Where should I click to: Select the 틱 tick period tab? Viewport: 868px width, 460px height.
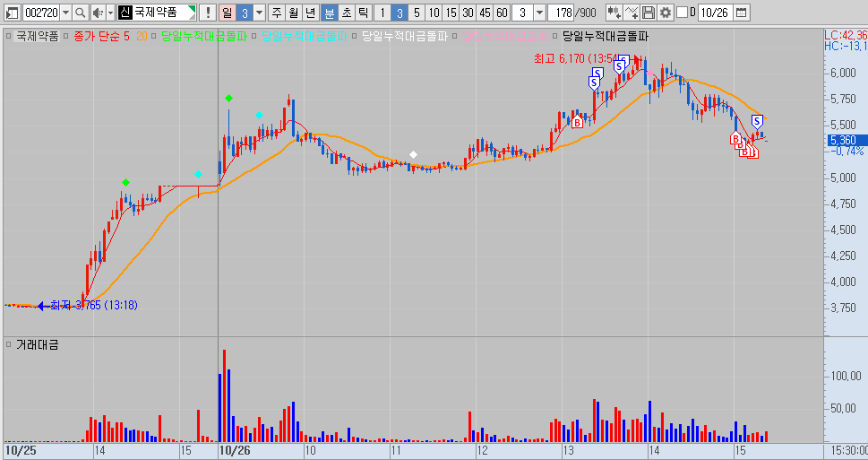coord(363,13)
